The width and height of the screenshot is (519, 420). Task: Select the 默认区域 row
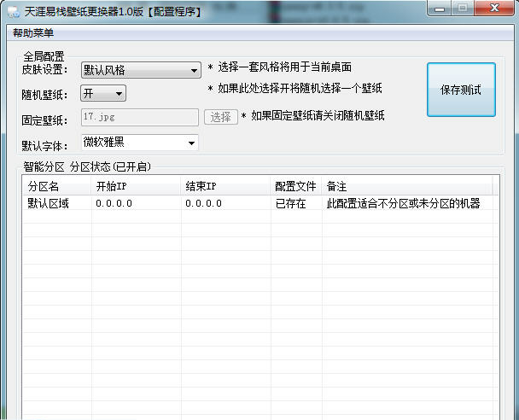(x=260, y=203)
